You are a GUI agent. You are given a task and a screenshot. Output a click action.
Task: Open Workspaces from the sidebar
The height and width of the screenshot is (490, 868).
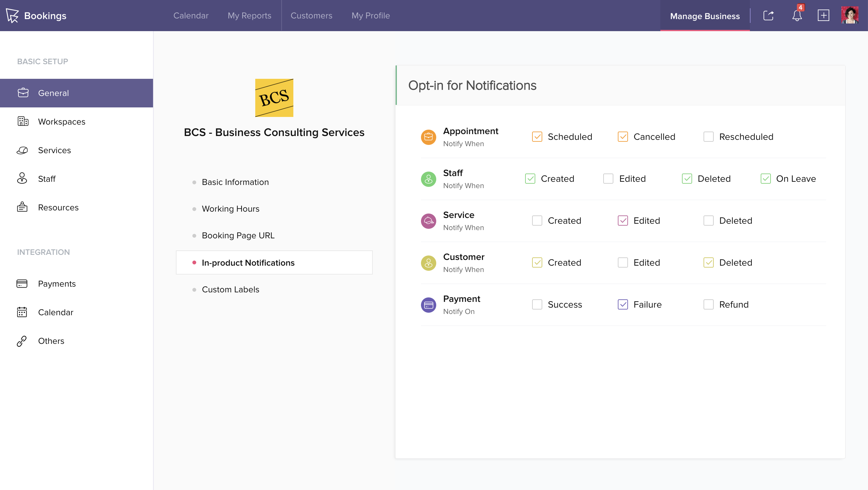(61, 121)
